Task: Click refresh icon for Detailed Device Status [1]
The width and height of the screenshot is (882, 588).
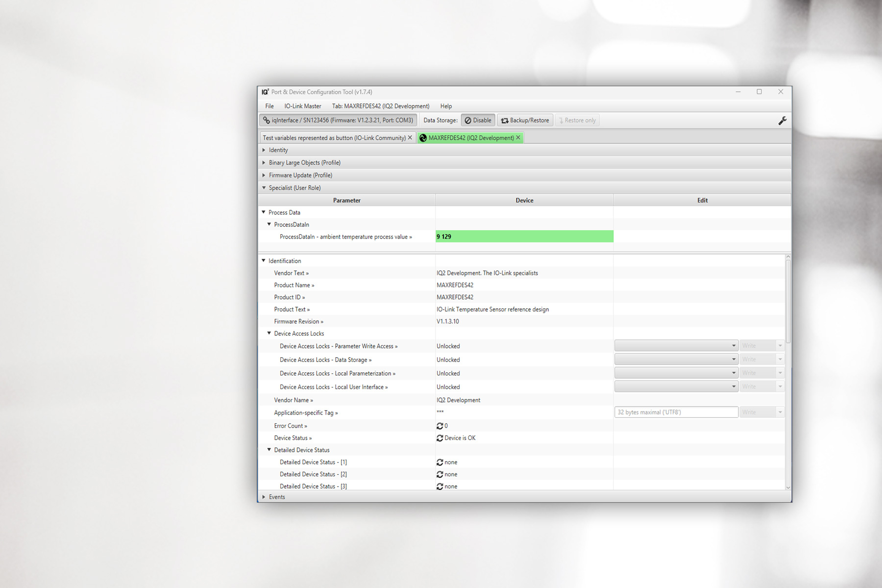Action: coord(440,462)
